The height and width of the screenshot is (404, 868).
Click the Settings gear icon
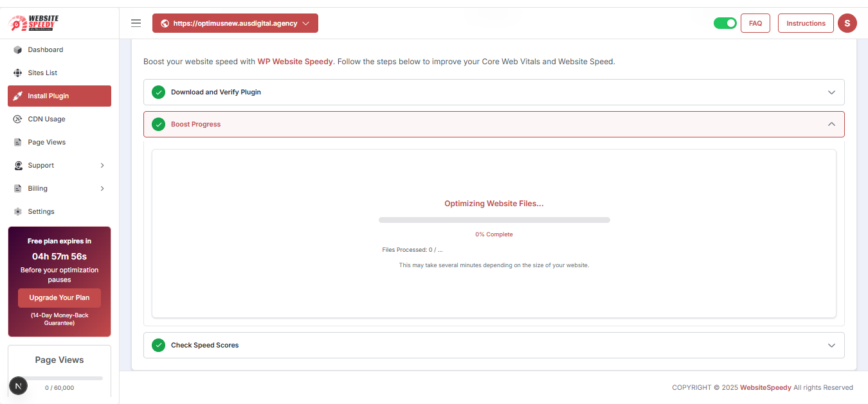point(18,211)
